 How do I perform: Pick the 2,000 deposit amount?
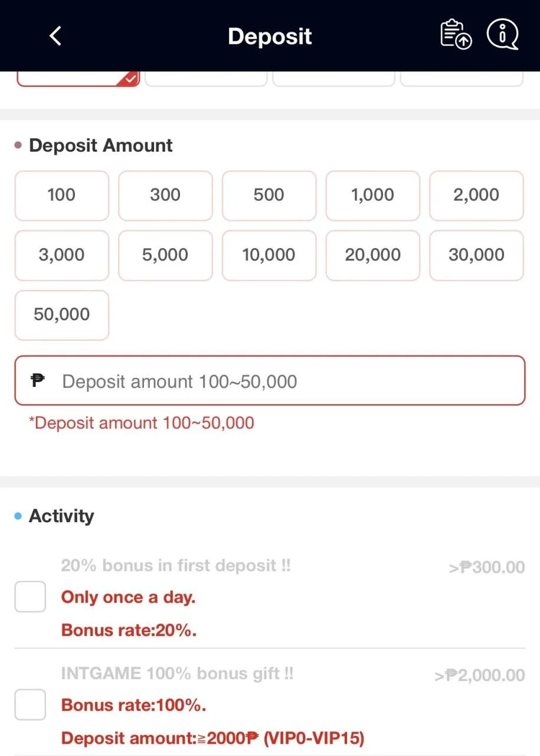coord(476,195)
